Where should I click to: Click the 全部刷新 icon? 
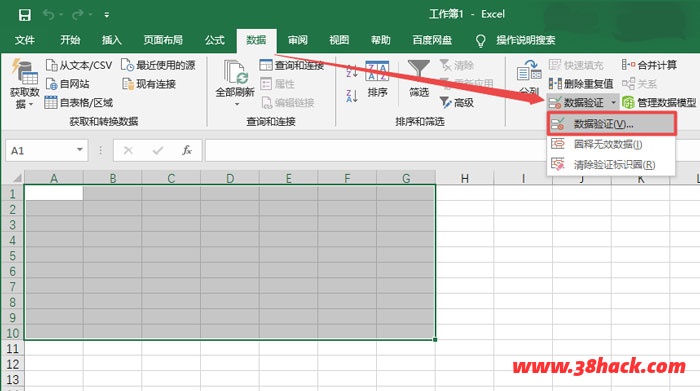tap(235, 72)
